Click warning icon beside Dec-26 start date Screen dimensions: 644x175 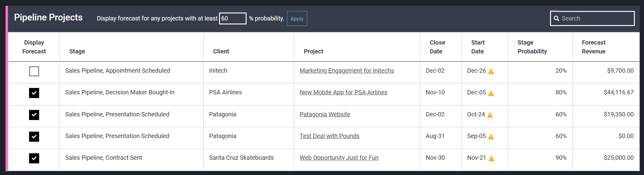pos(491,71)
